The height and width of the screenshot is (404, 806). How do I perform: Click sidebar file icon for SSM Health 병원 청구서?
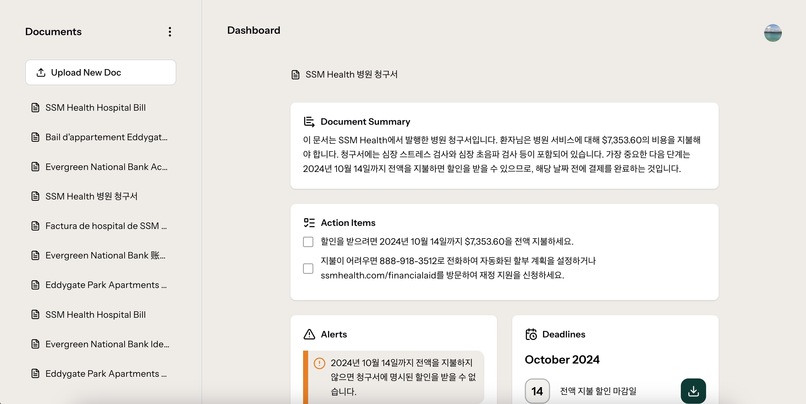coord(35,196)
